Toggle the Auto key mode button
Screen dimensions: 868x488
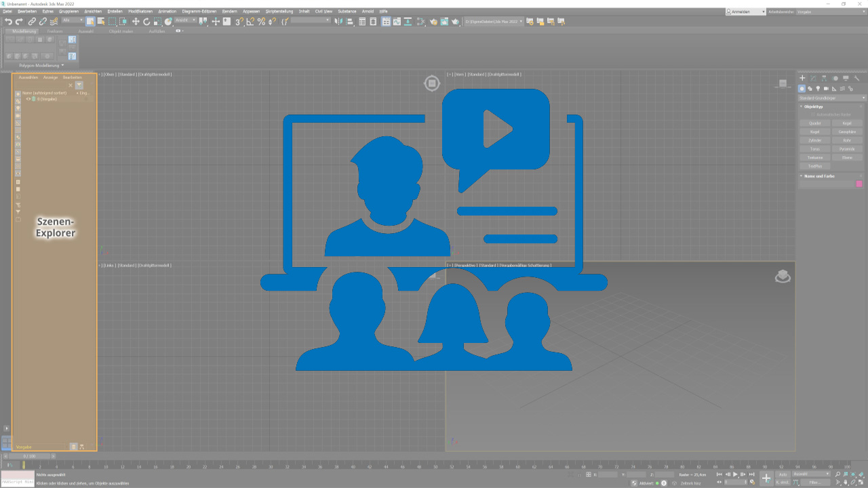click(783, 474)
